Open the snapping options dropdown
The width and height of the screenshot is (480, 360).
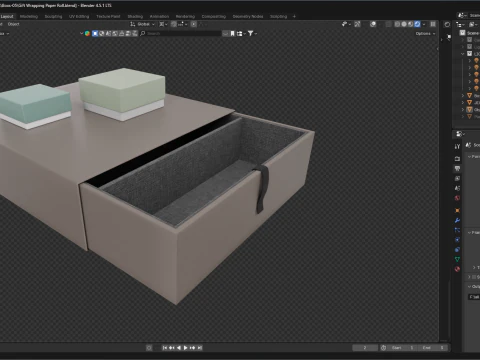click(182, 24)
